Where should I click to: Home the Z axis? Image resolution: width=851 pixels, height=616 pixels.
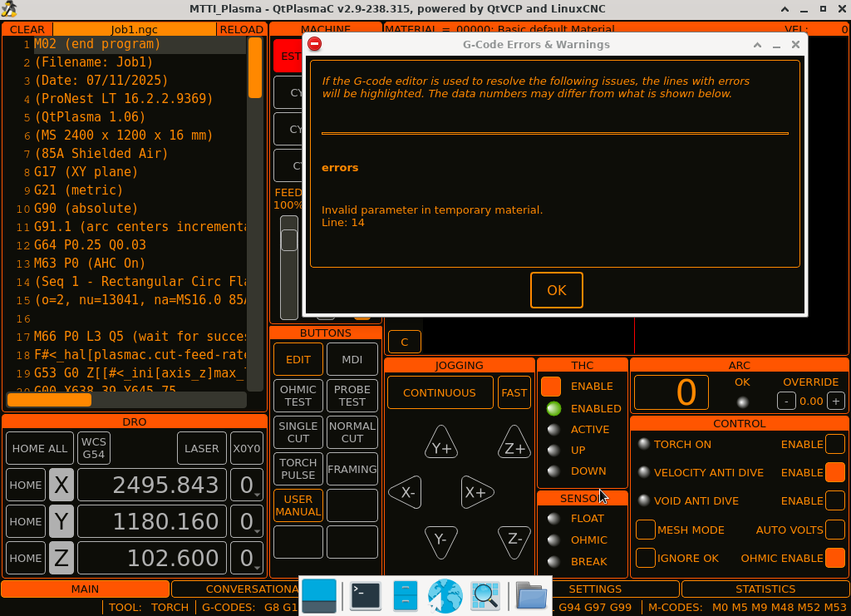(x=26, y=558)
